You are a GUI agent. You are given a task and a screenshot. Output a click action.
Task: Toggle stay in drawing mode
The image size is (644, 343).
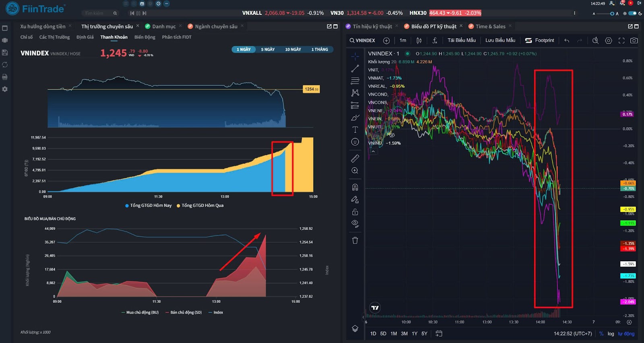355,199
